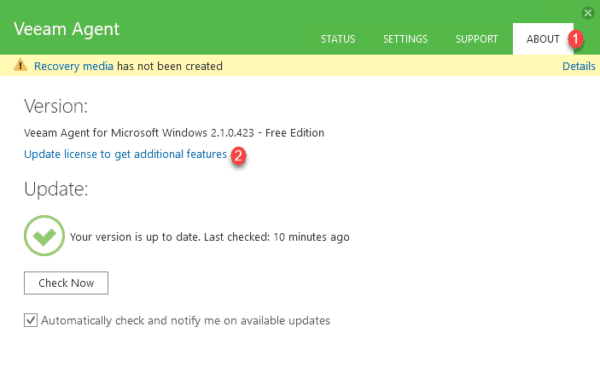Image resolution: width=600 pixels, height=391 pixels.
Task: Close the Veeam Agent window
Action: point(588,13)
